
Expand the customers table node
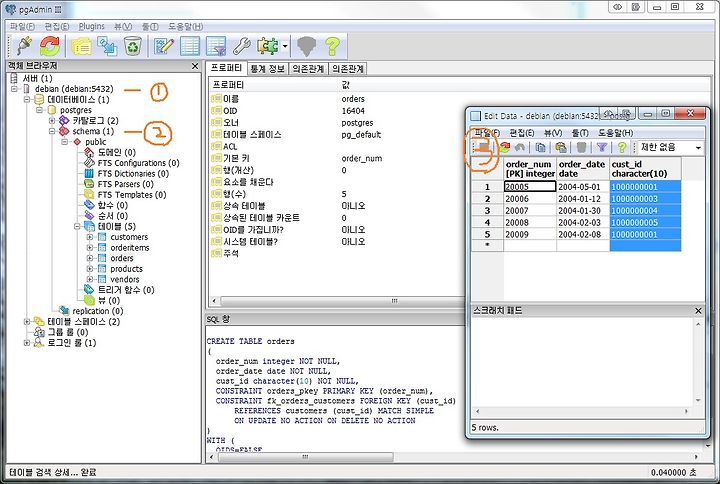(90, 237)
